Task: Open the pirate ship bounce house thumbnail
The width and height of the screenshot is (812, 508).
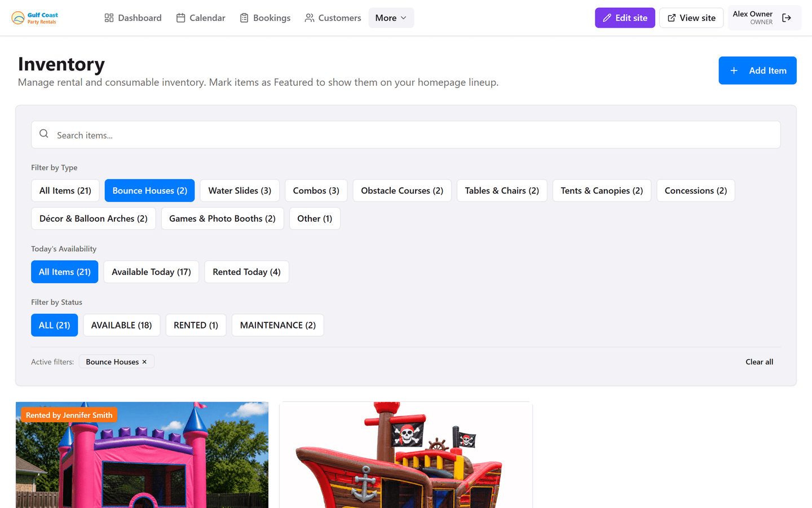Action: pyautogui.click(x=406, y=455)
